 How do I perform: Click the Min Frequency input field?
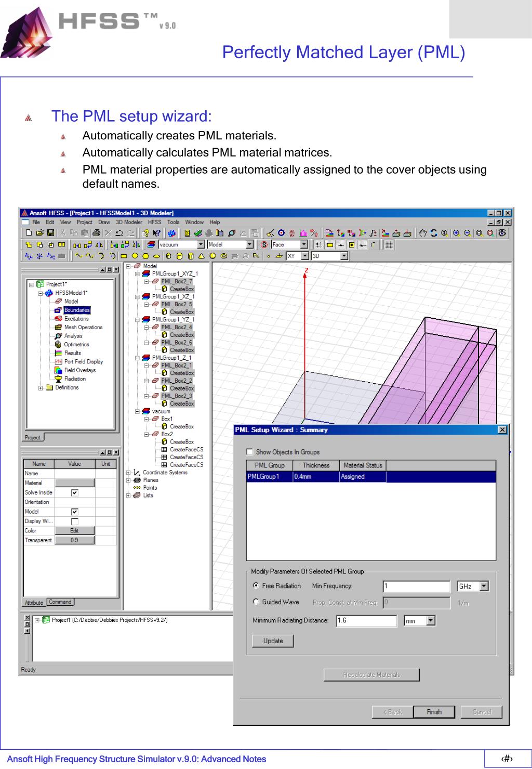point(416,586)
